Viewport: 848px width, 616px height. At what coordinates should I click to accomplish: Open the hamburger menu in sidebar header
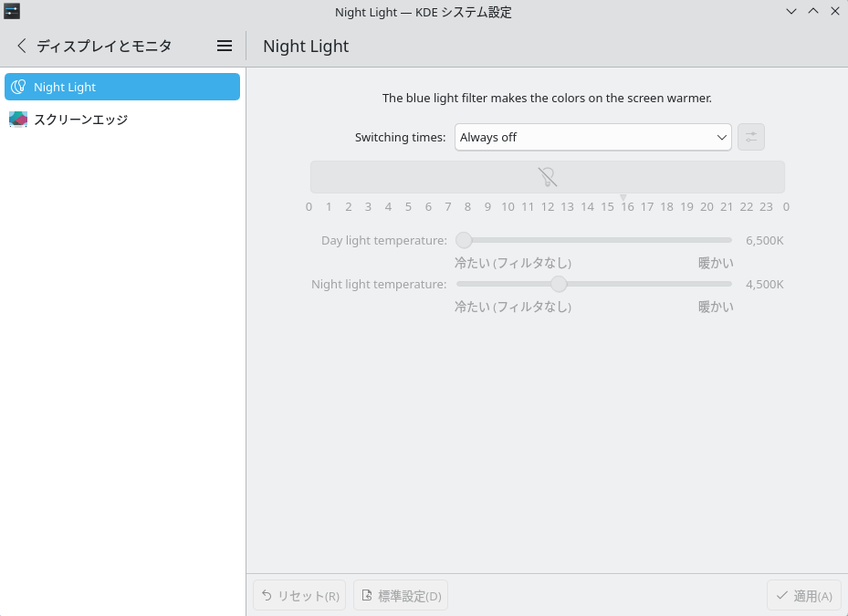click(x=225, y=46)
